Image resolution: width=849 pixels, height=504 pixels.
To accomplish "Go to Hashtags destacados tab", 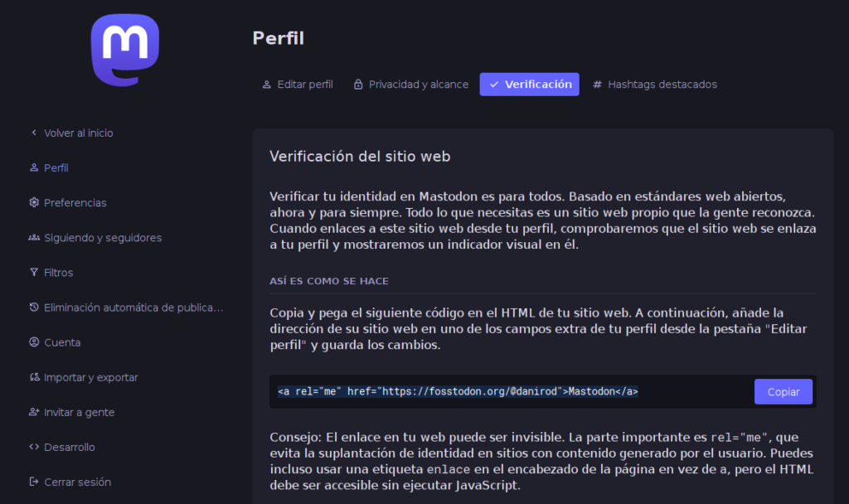I will click(x=654, y=85).
